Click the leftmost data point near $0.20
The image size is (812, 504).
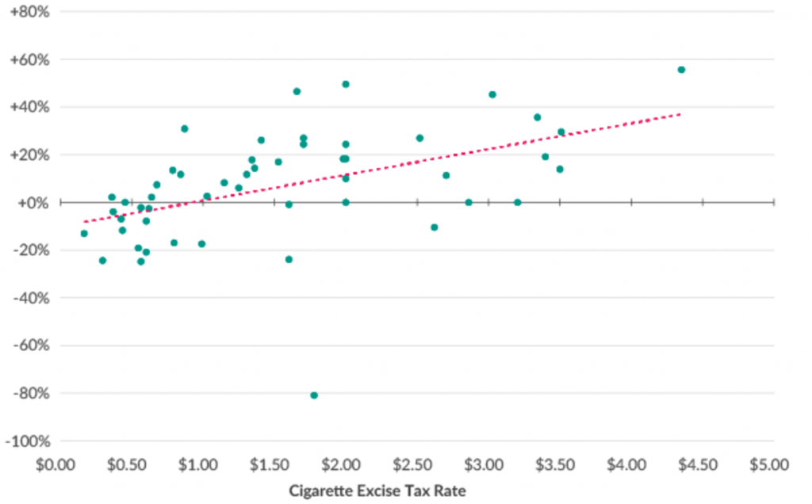point(84,233)
